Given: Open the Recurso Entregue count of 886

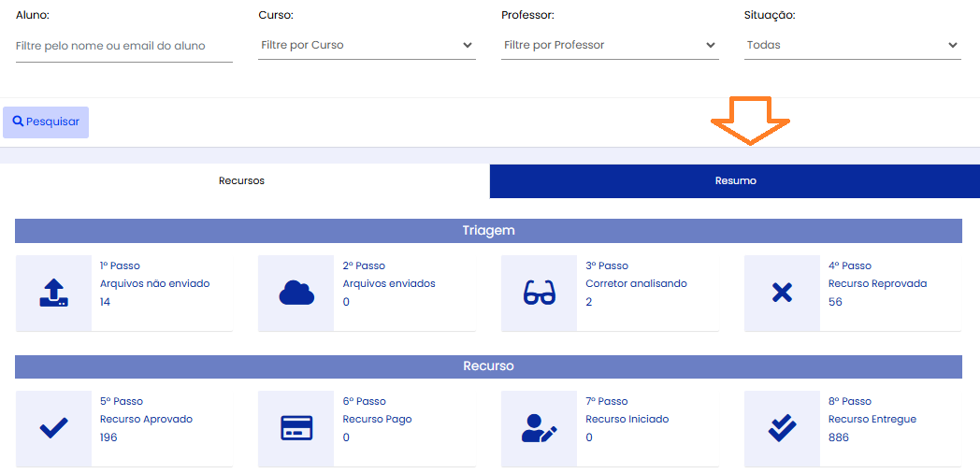Looking at the screenshot, I should tap(839, 437).
